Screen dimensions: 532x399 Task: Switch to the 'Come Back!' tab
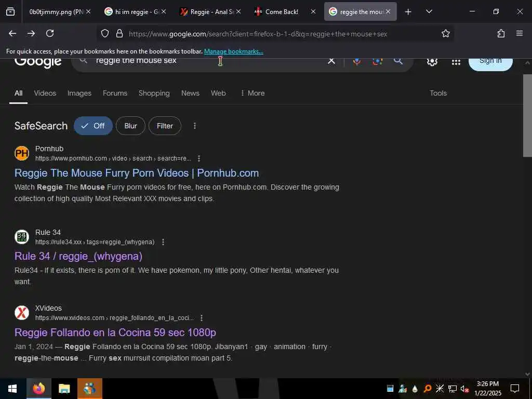[282, 12]
